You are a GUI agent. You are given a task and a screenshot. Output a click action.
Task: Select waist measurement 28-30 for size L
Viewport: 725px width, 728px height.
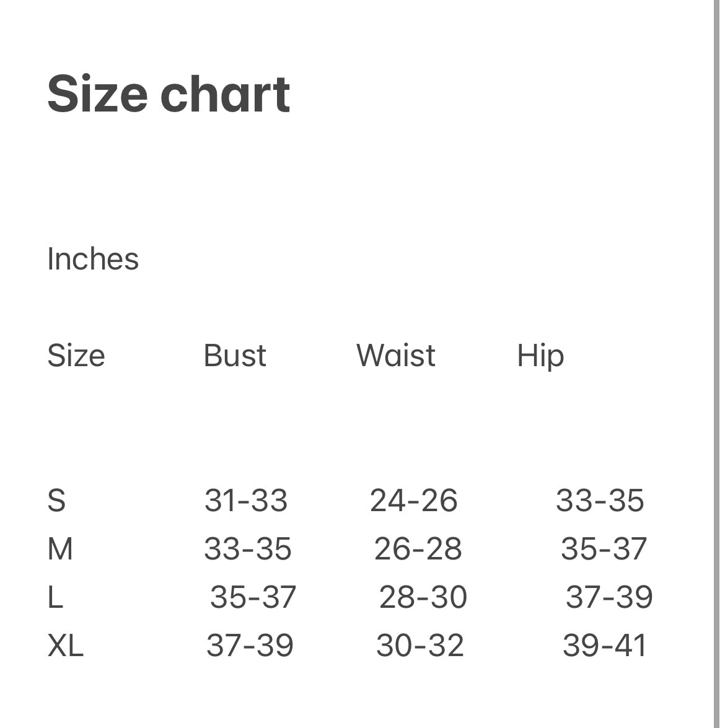click(x=423, y=597)
